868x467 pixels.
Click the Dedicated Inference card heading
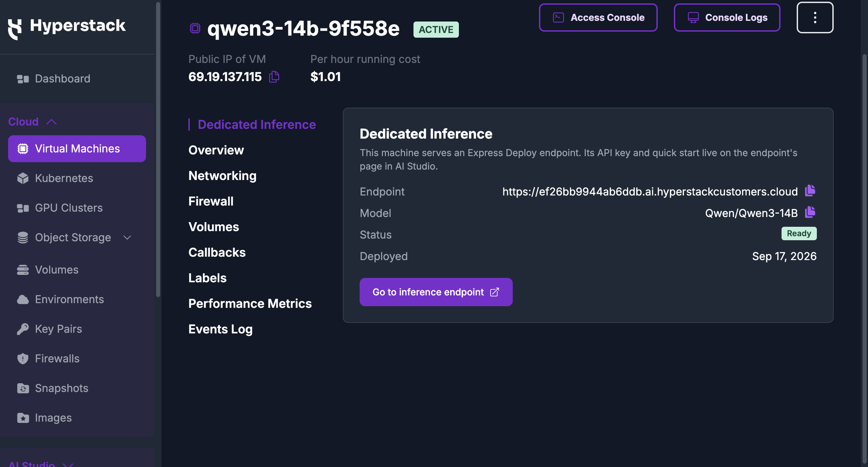point(426,134)
